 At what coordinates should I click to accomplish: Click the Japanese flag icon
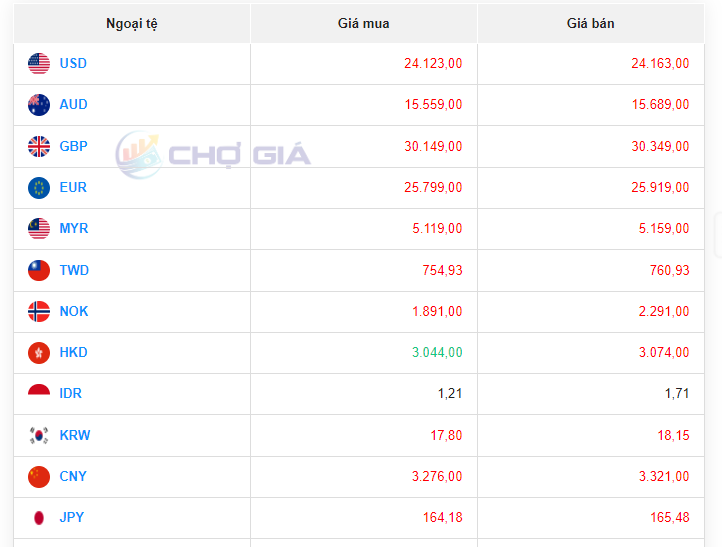tap(39, 518)
